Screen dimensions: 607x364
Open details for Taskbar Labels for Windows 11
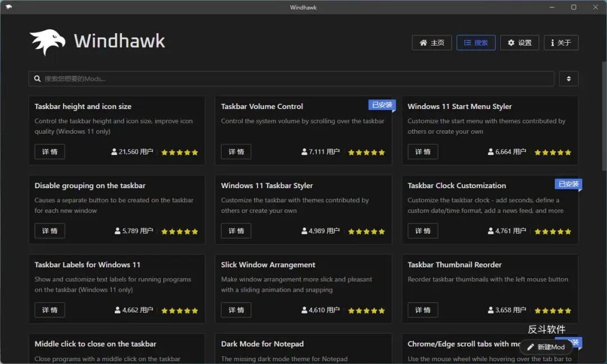coord(49,310)
